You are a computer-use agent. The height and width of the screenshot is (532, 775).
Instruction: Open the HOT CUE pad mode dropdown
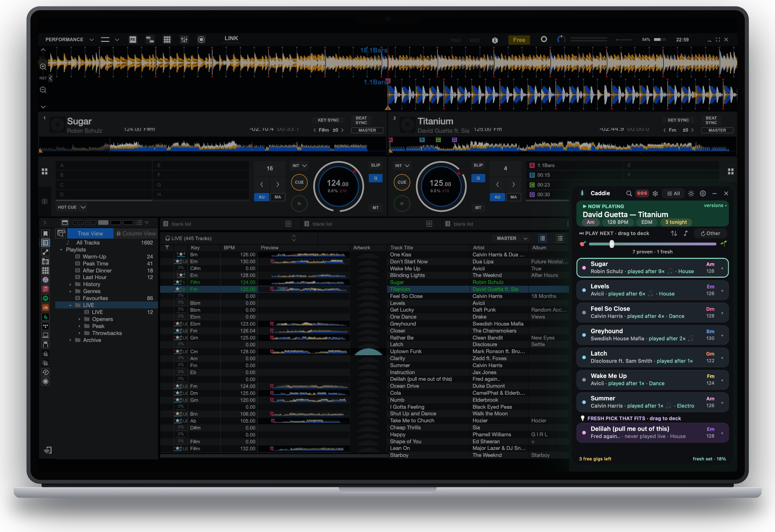(x=72, y=207)
